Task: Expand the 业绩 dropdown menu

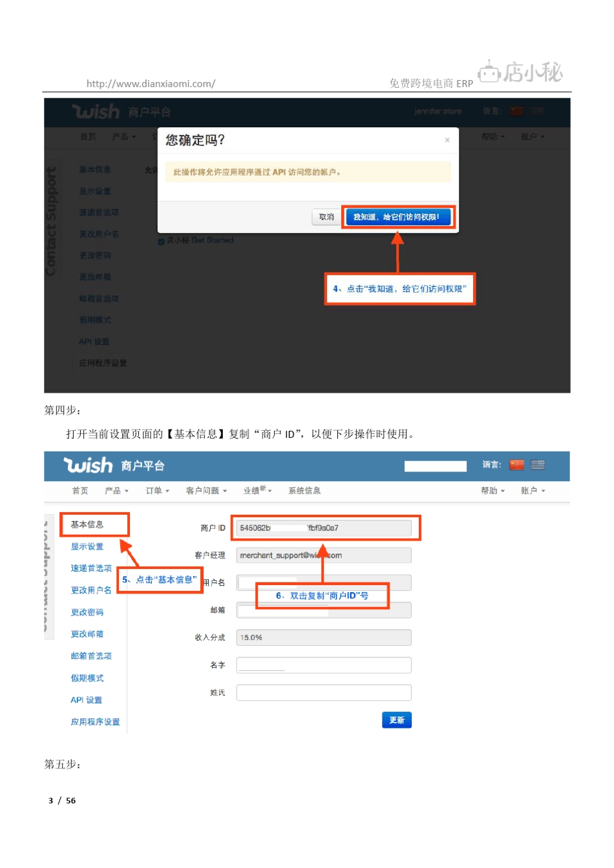Action: [x=257, y=491]
